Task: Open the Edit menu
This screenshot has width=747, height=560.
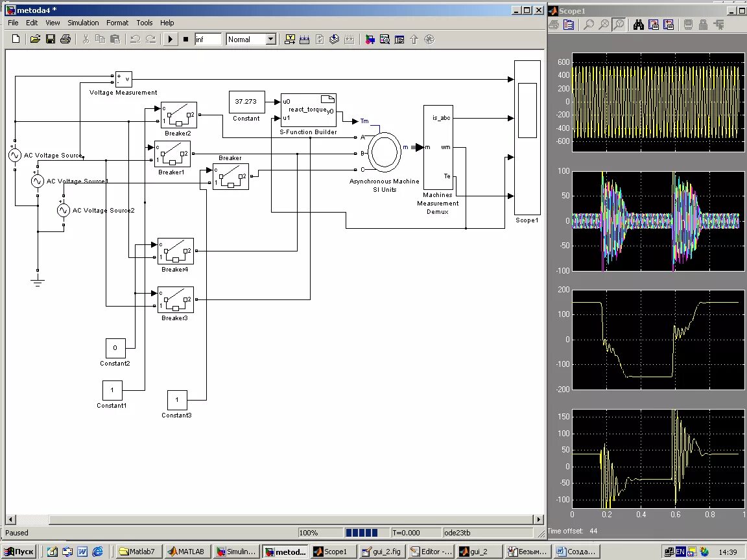Action: pos(31,23)
